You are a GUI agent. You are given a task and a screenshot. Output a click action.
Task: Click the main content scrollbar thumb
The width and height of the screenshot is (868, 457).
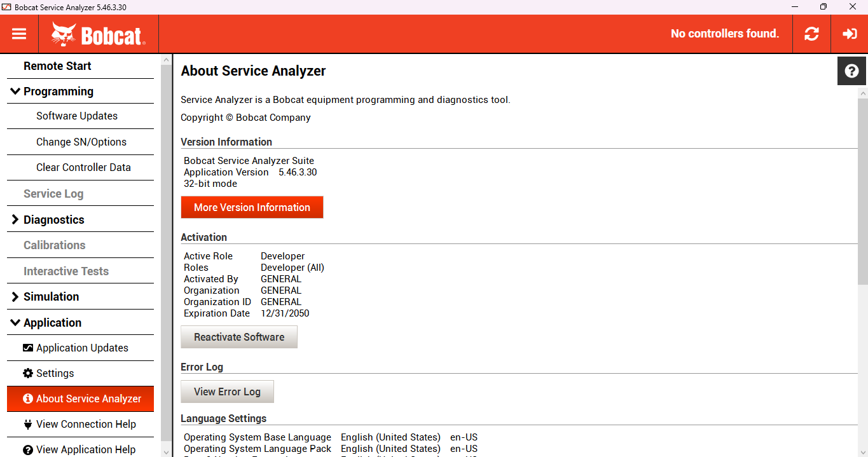[863, 191]
